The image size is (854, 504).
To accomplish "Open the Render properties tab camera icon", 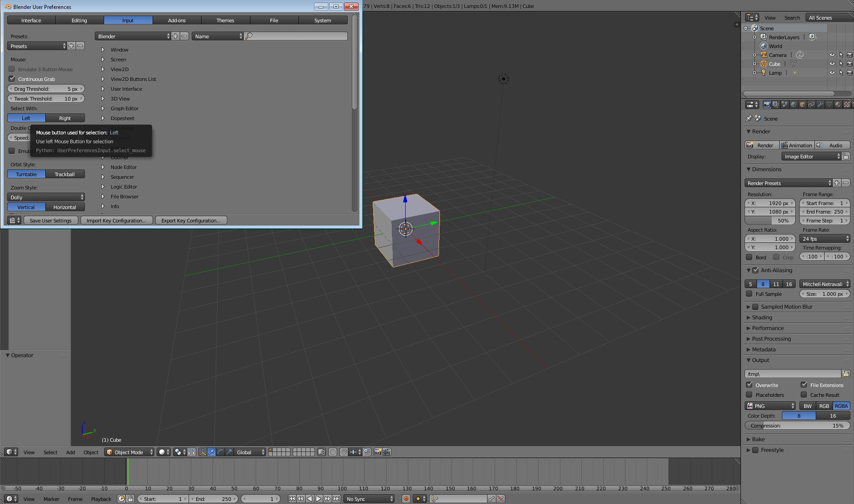I will click(x=767, y=105).
